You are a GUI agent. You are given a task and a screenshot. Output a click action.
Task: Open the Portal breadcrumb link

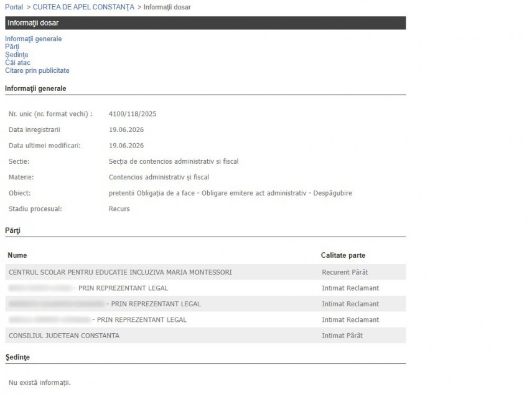click(x=14, y=7)
